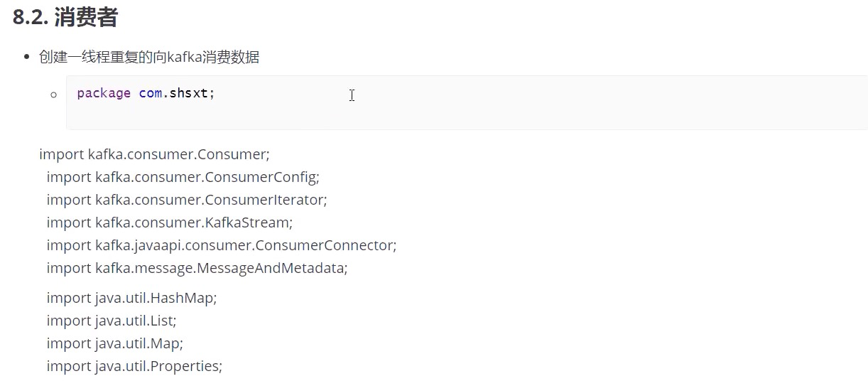
Task: Click "com.shsxt;" in the code block
Action: [x=177, y=93]
